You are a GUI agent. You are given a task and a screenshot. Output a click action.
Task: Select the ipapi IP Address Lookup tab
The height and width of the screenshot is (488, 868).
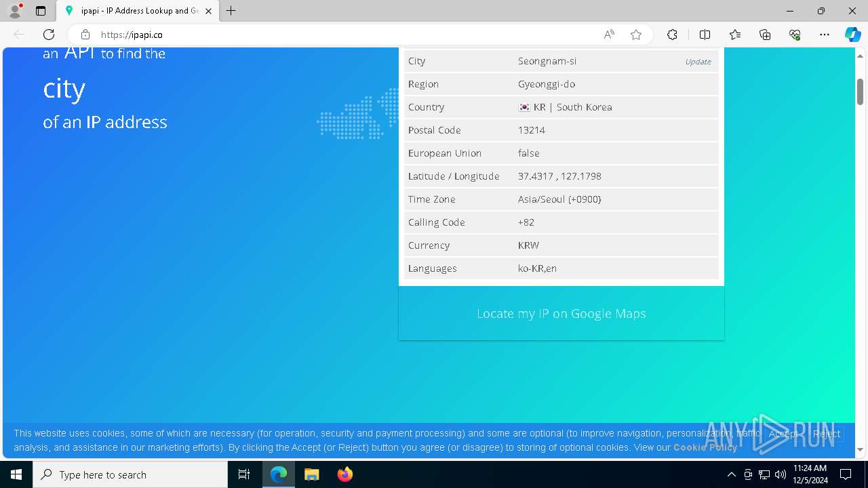coord(138,11)
